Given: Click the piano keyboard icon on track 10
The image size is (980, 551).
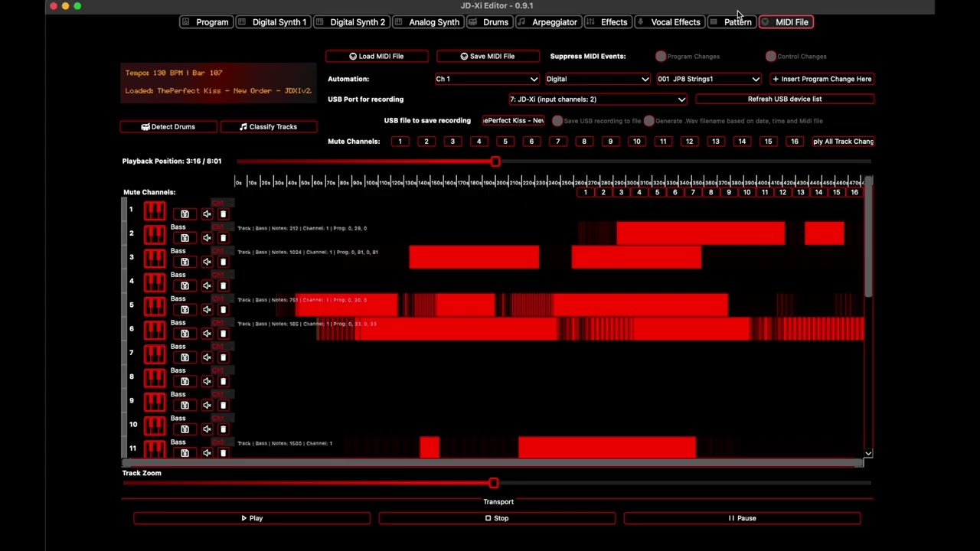Looking at the screenshot, I should (x=155, y=425).
